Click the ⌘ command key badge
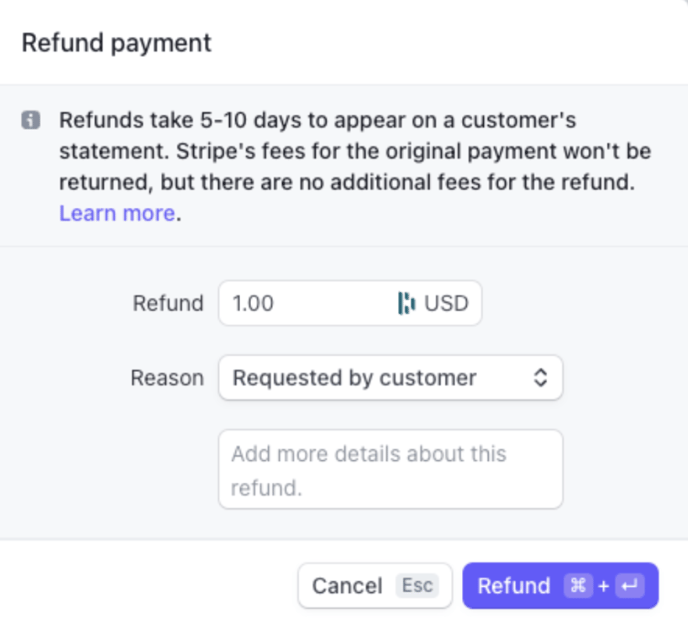This screenshot has height=622, width=688. [x=579, y=586]
